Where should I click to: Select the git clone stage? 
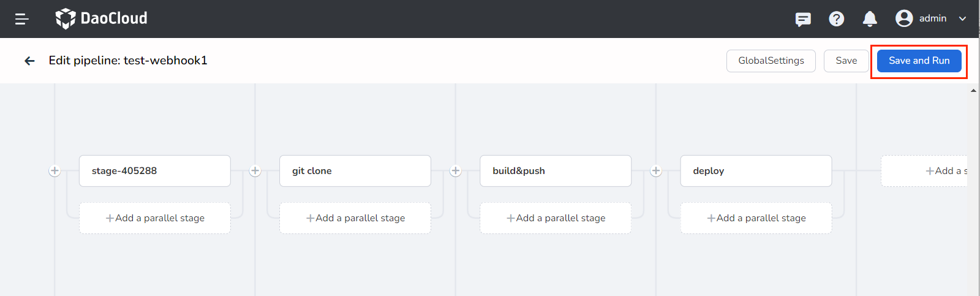click(355, 171)
